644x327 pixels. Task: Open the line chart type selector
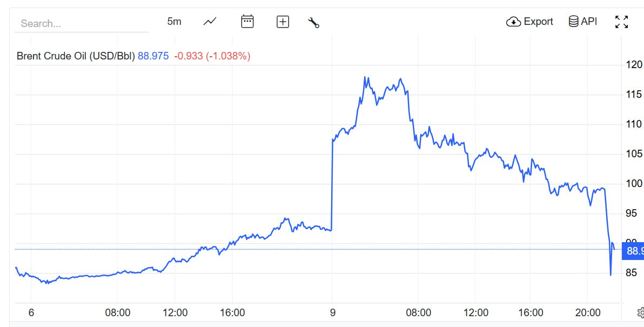(210, 22)
